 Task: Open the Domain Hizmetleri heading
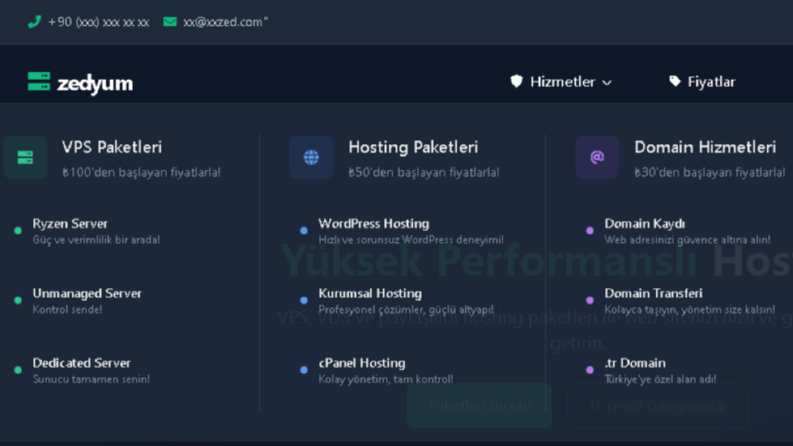pos(705,147)
